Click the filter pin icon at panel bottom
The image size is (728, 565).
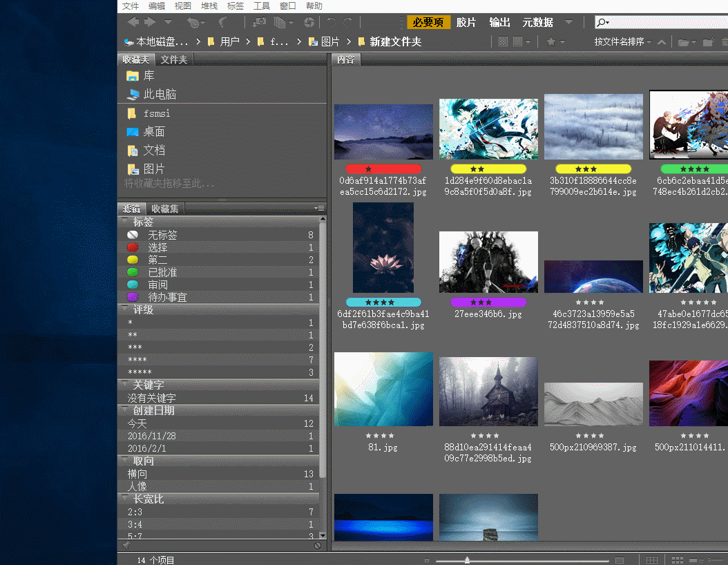point(126,546)
